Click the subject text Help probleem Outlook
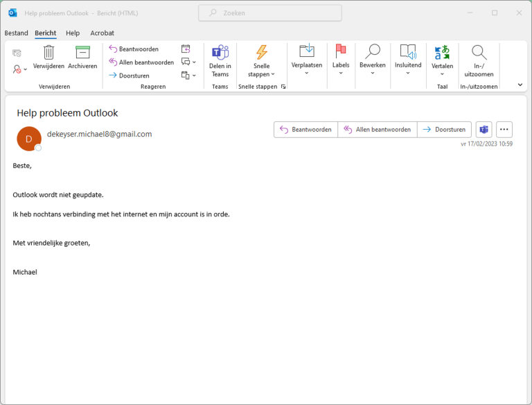Viewport: 532px width, 405px height. click(x=67, y=113)
